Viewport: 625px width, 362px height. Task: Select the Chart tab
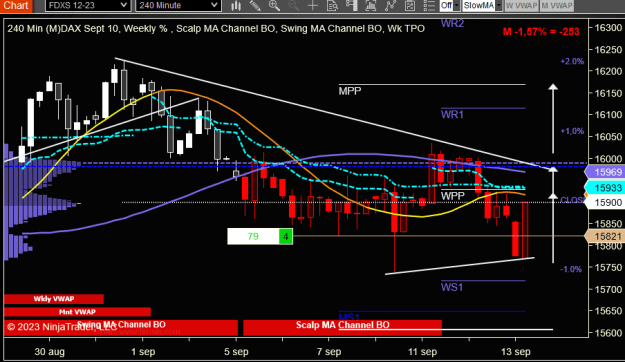click(x=16, y=6)
